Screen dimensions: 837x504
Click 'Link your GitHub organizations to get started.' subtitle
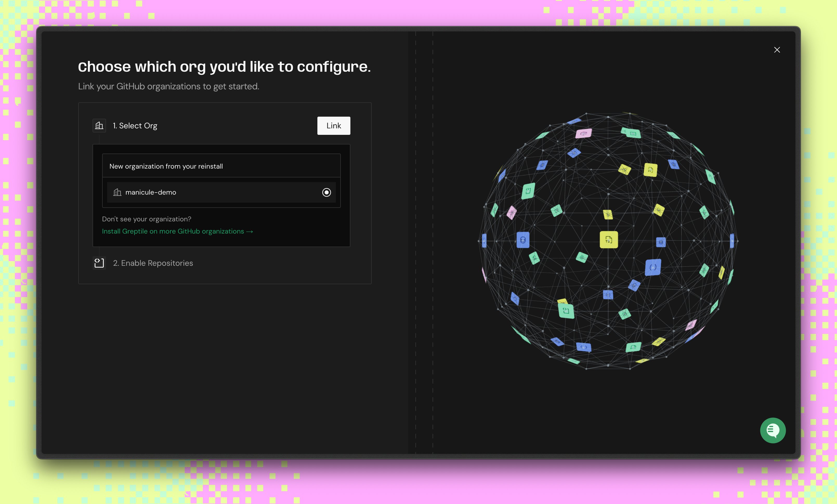pyautogui.click(x=168, y=86)
